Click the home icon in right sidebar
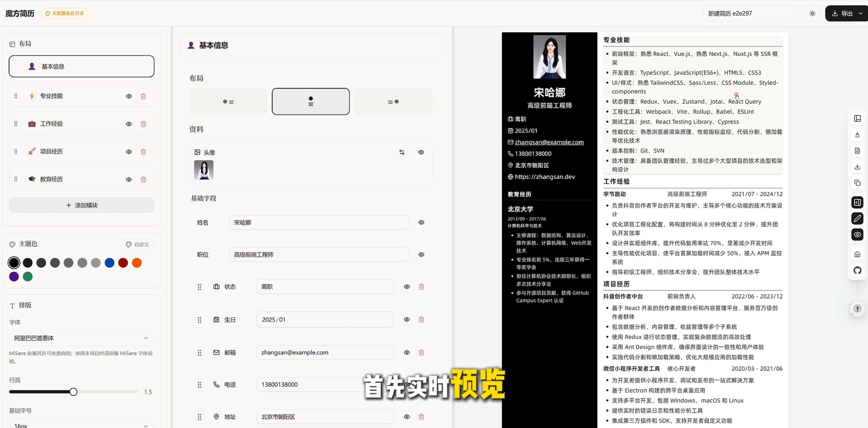 click(857, 254)
